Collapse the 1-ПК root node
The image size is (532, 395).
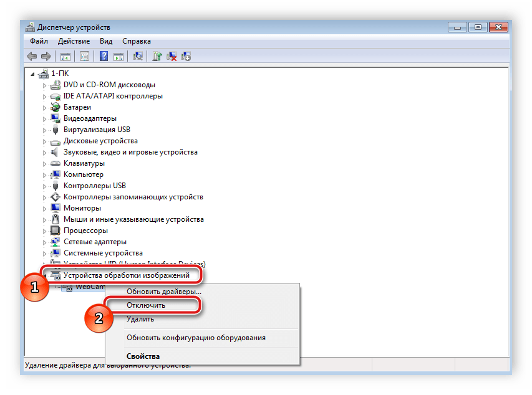[x=34, y=74]
